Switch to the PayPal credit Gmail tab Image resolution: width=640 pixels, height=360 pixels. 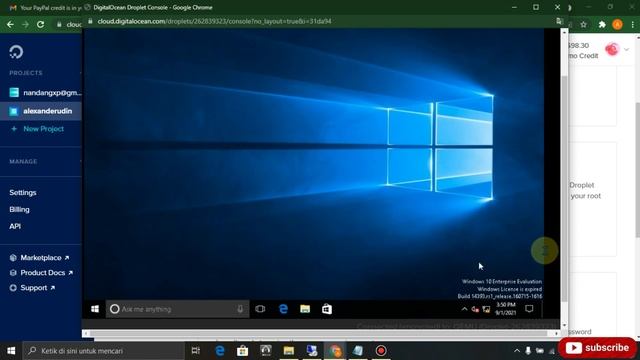(45, 7)
